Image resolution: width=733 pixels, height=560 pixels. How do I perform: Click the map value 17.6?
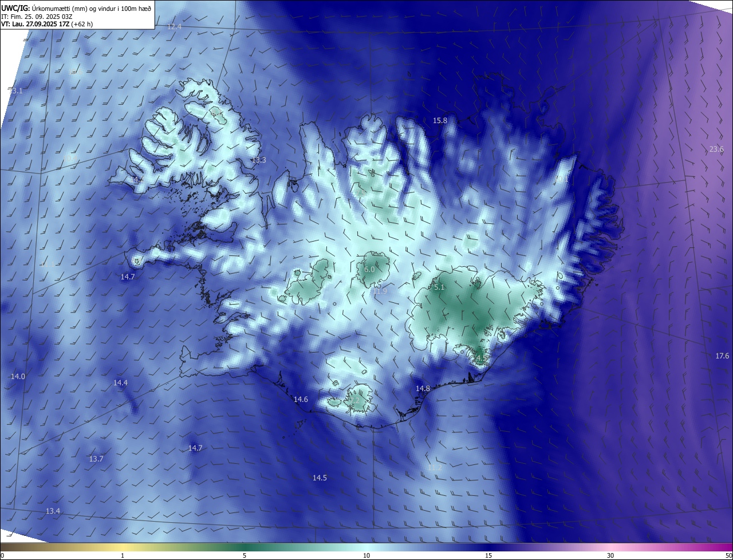[722, 356]
